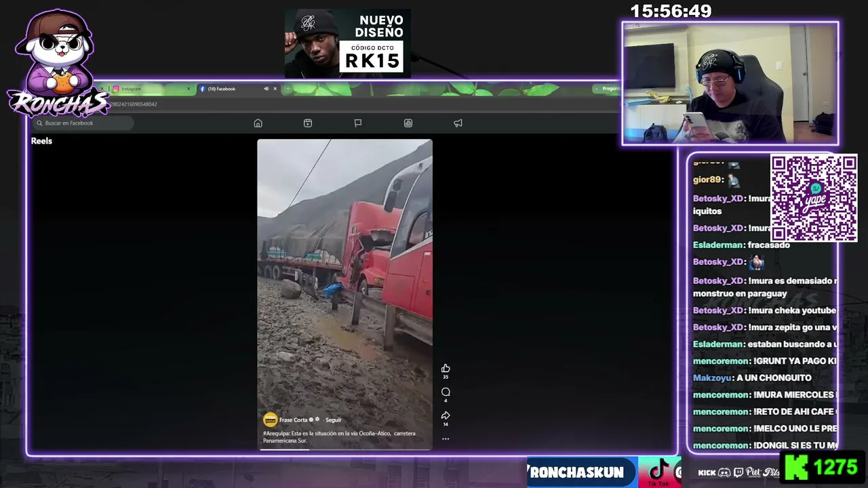Click the Discord logo in the overlay
The width and height of the screenshot is (868, 488).
tap(724, 472)
